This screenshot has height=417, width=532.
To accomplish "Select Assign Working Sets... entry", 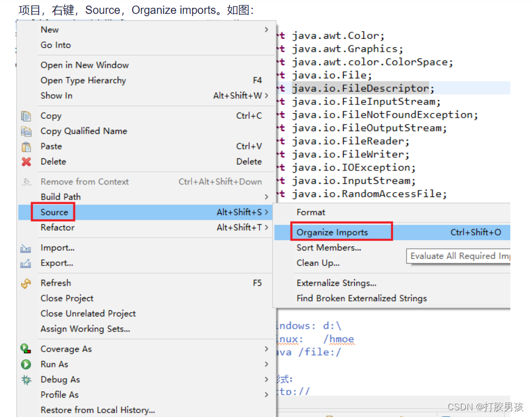I will coord(146,329).
